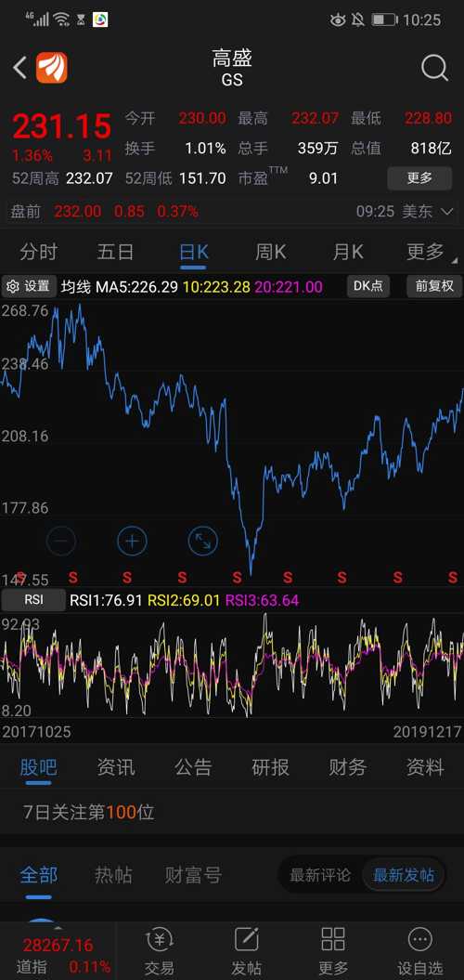Screen dimensions: 464x980
Task: Tap the yellow 10:223.28 MA label
Action: [216, 287]
